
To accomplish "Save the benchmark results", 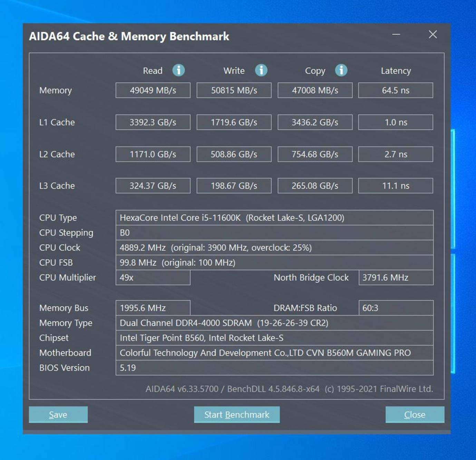I will tap(58, 414).
